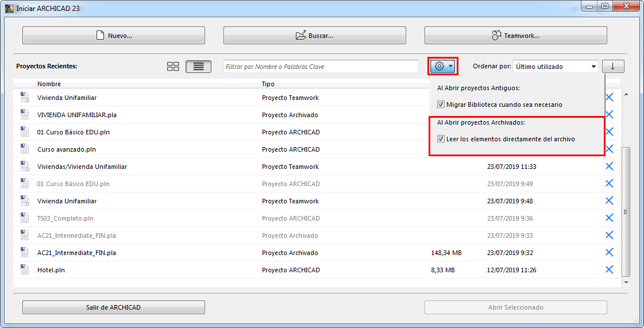Click the vertical scrollbar thumb
The width and height of the screenshot is (644, 328).
click(x=626, y=212)
